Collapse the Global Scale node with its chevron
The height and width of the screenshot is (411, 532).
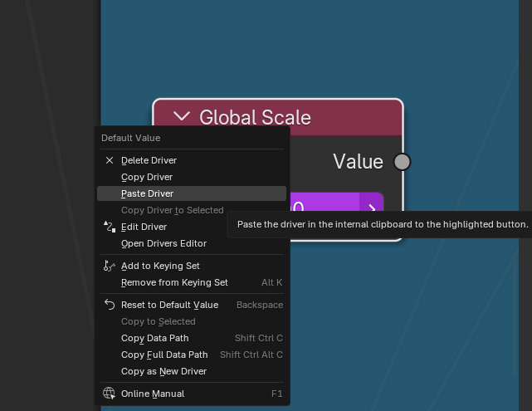182,116
